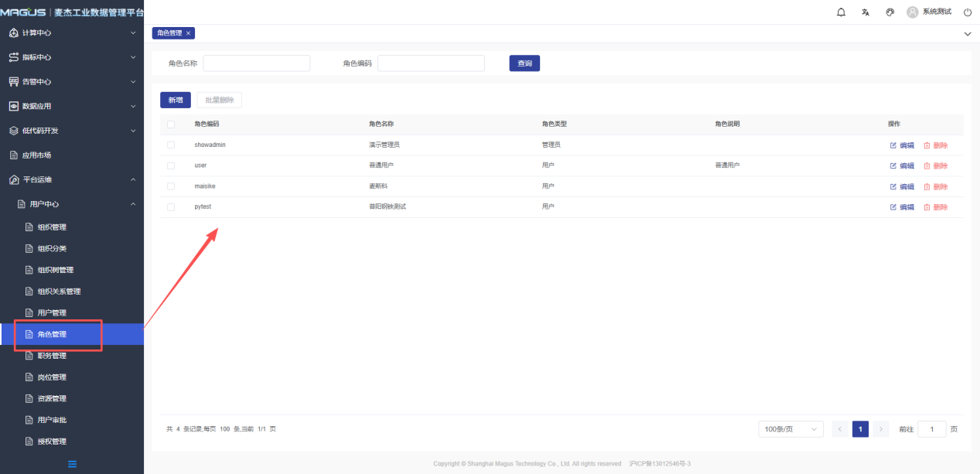Click the 角色名称 input field
Screen dimensions: 980x474
click(256, 63)
